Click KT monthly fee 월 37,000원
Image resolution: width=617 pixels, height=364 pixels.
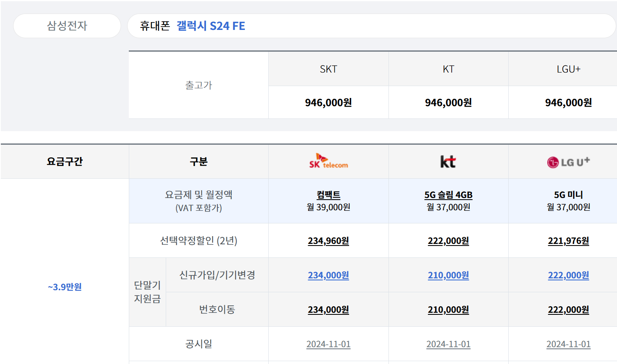(448, 207)
